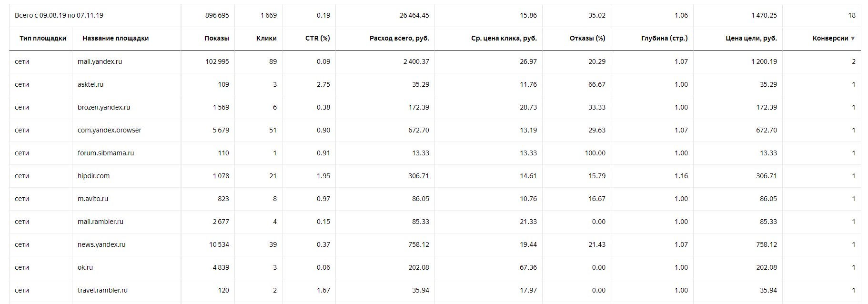Click the CTR (%) column header
Screen dimensions: 868x304
click(318, 38)
